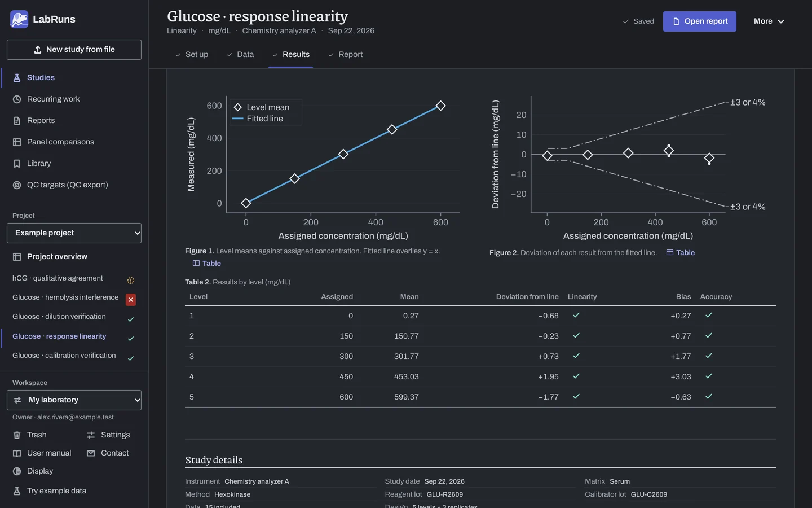Click New study from file button
Viewport: 812px width, 508px height.
(74, 50)
